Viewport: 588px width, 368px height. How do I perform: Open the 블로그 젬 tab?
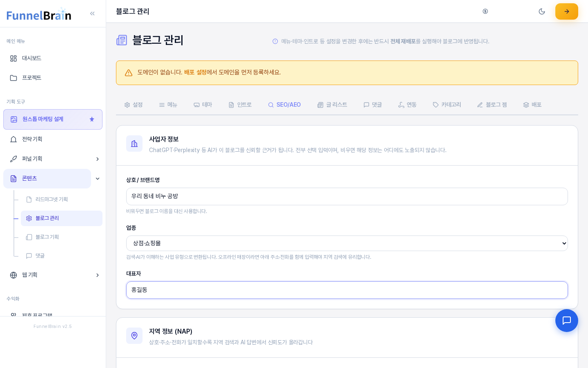click(x=492, y=105)
